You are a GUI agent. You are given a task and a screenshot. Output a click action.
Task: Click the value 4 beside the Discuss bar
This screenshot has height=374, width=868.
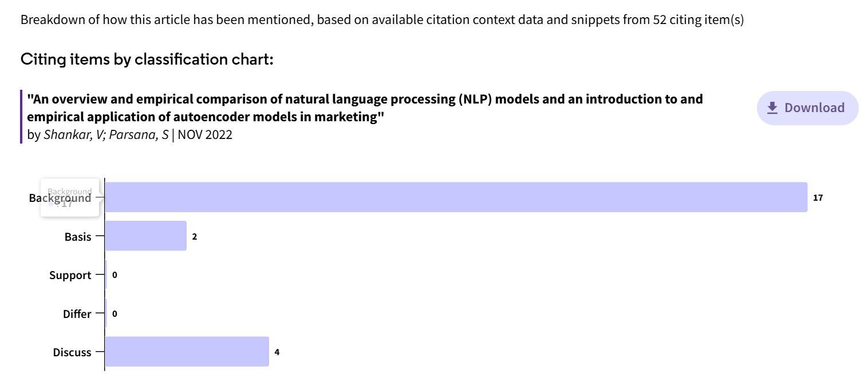tap(277, 352)
